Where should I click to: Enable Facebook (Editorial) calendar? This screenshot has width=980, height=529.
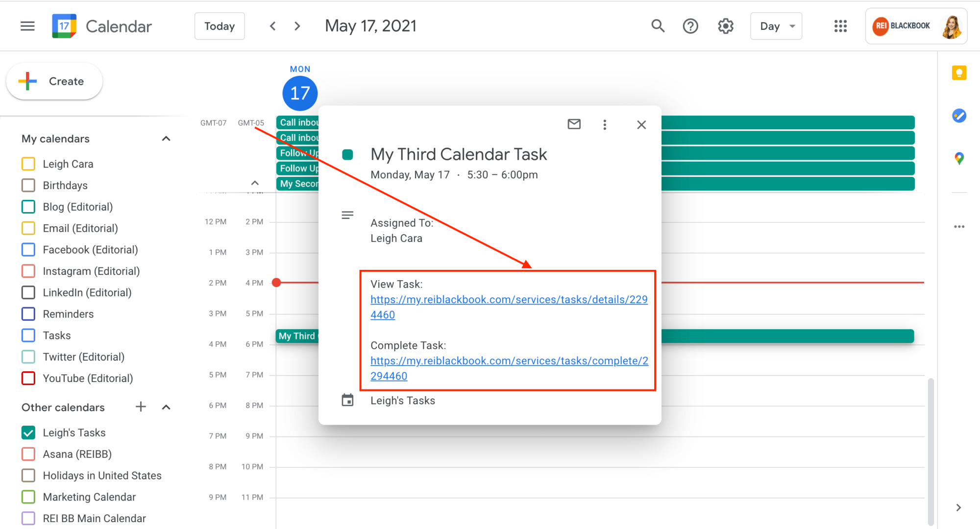[x=28, y=249]
